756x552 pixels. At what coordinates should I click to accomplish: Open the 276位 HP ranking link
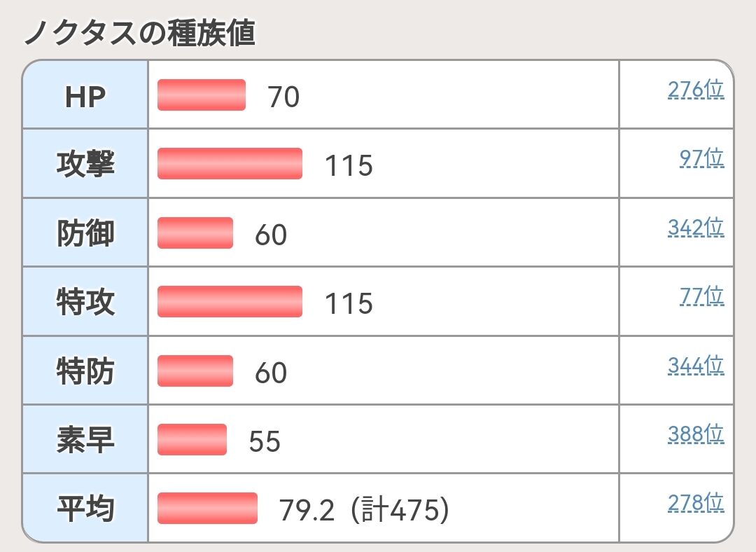[x=696, y=89]
